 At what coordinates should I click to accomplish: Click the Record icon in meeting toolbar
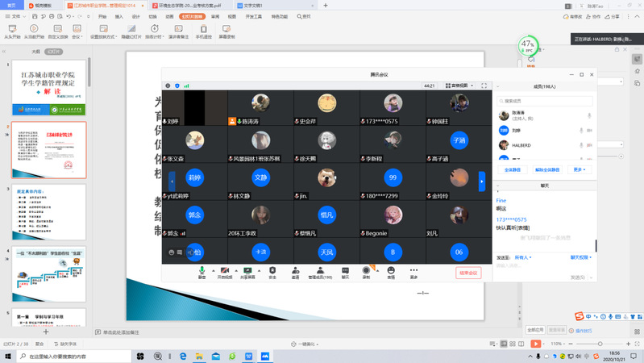[x=367, y=271]
